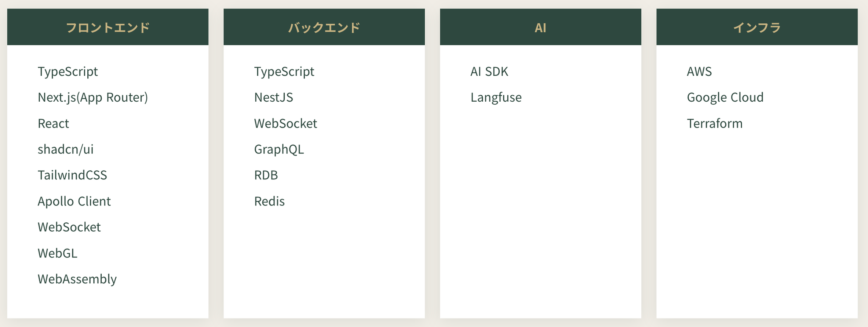Click the Langfuse entry

coord(496,97)
